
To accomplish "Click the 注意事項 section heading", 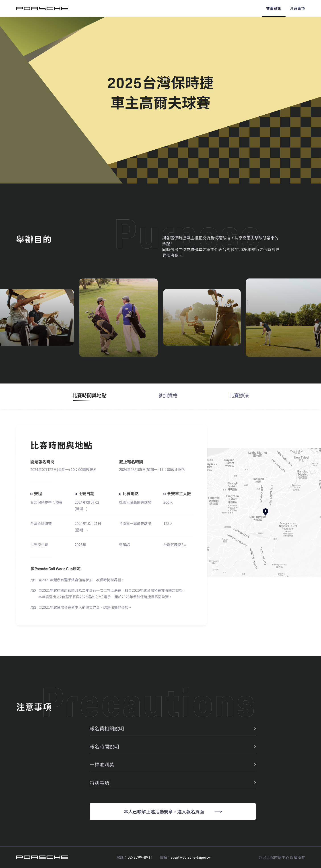I will (34, 707).
